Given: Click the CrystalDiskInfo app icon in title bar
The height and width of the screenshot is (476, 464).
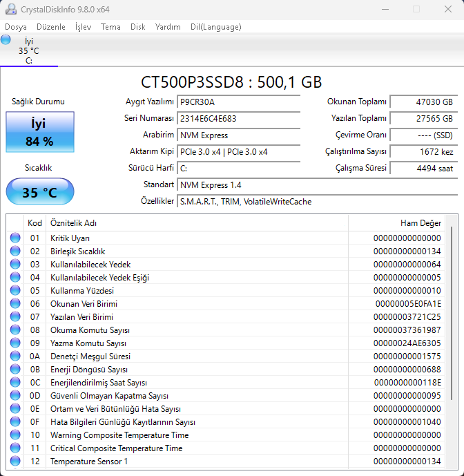Looking at the screenshot, I should (11, 10).
